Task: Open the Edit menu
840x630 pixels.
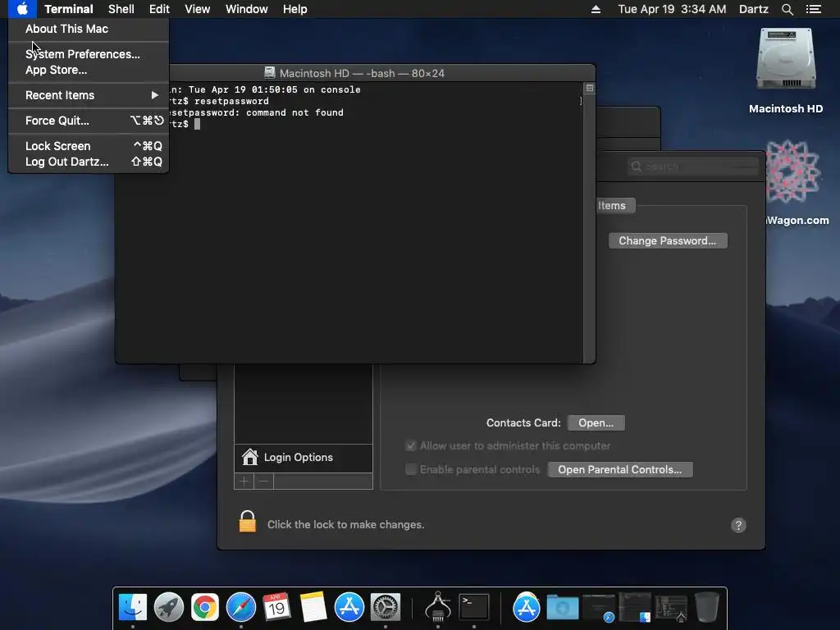Action: point(159,9)
